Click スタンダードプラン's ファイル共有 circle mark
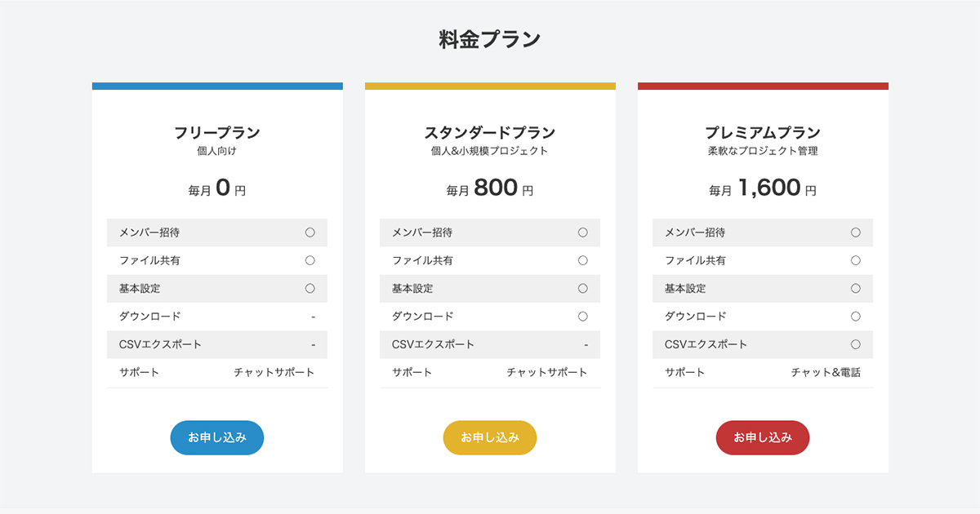 tap(582, 260)
